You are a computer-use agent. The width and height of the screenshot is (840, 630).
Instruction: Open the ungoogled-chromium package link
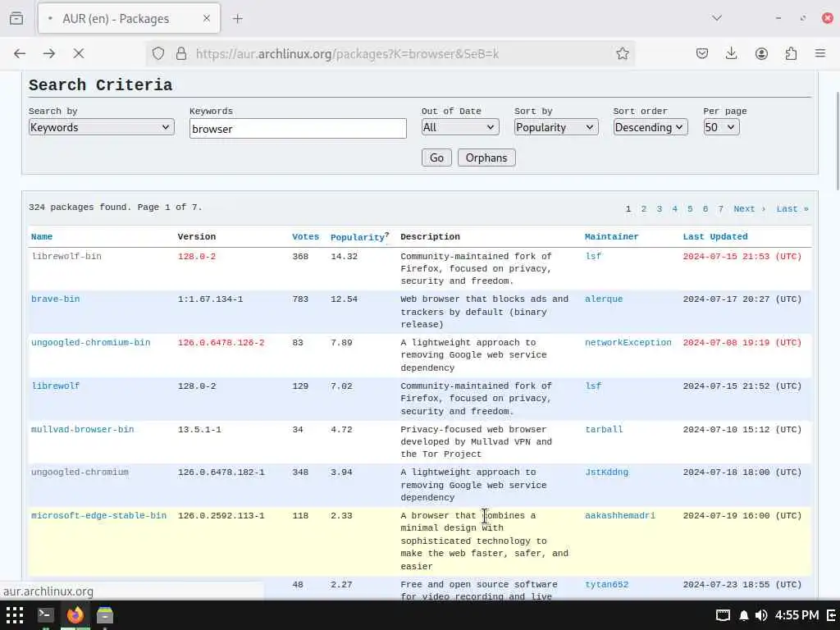pos(80,472)
